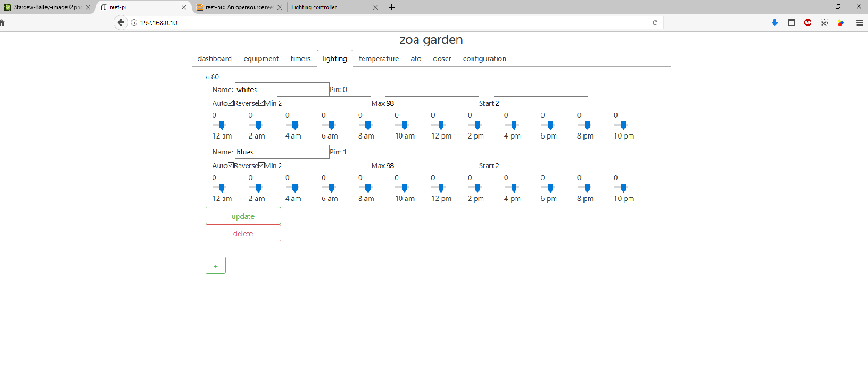Screen dimensions: 868x390
Task: Open the configuration tab
Action: pyautogui.click(x=485, y=58)
